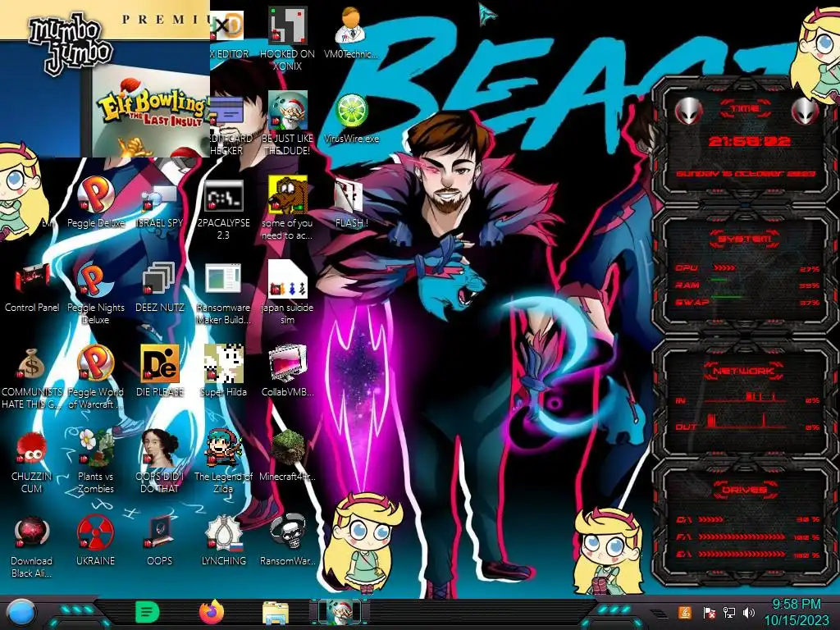Select the FLASH ! desktop icon

click(351, 203)
